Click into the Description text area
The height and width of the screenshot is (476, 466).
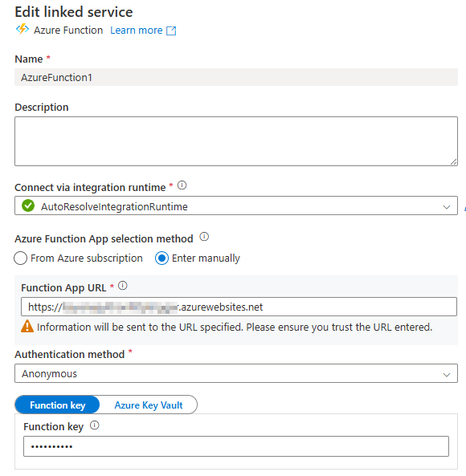[x=236, y=141]
